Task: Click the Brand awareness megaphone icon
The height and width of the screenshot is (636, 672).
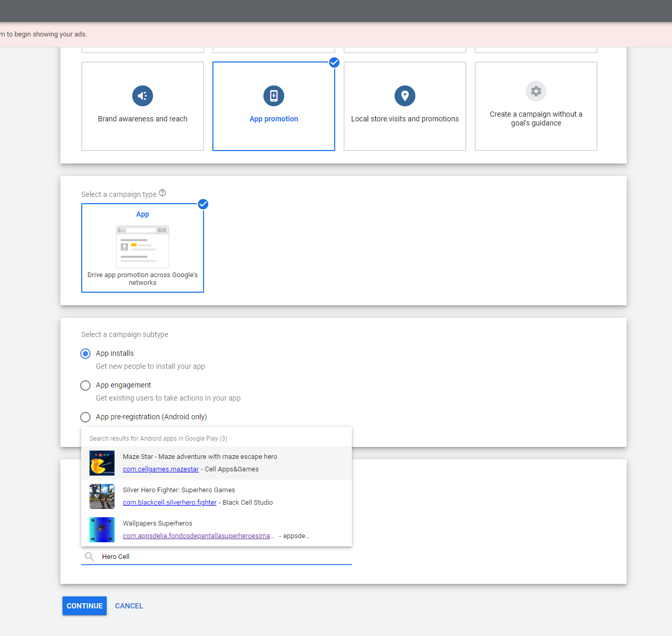Action: 143,96
